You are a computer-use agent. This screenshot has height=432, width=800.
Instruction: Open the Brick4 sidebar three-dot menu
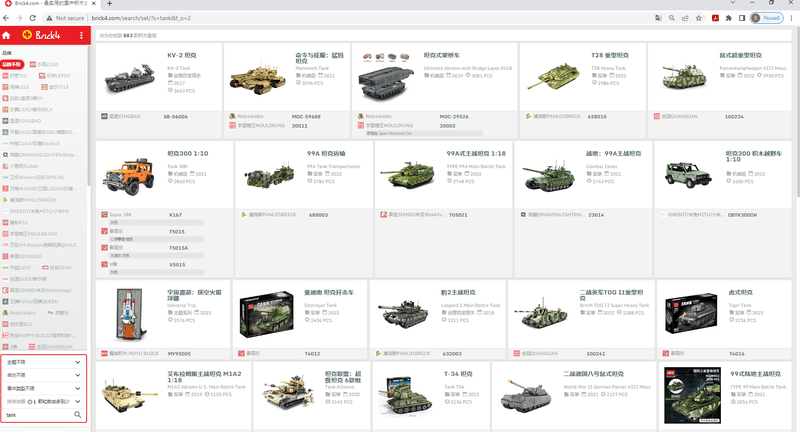tap(81, 35)
